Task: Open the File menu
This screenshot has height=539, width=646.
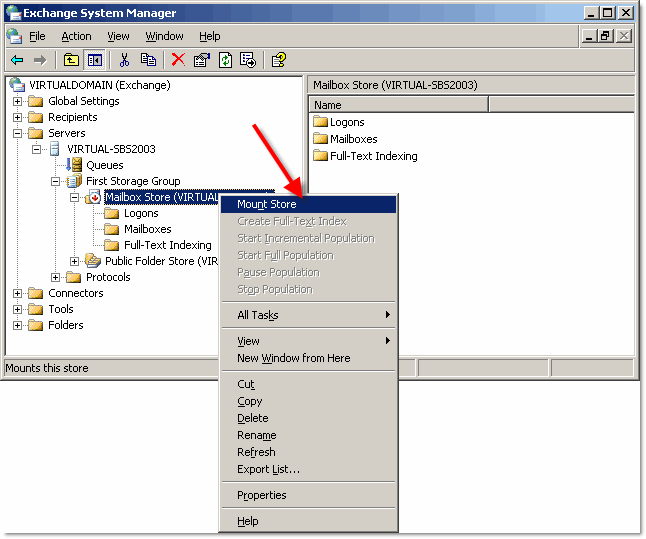Action: 37,36
